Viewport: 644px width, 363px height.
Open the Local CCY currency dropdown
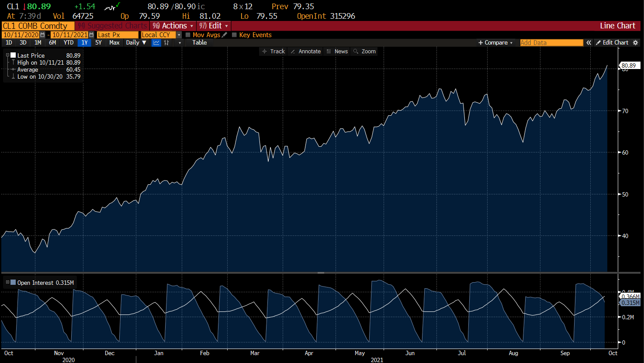(179, 35)
